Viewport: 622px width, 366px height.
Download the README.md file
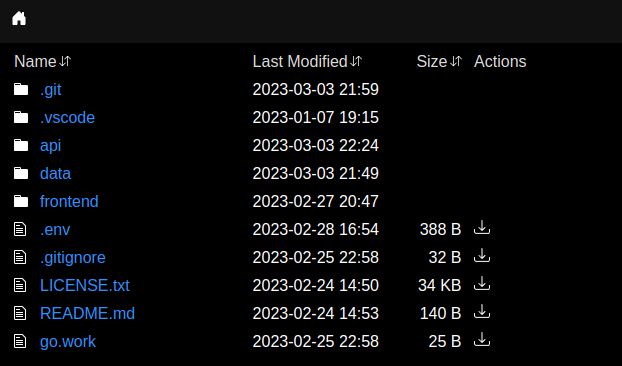pos(482,312)
